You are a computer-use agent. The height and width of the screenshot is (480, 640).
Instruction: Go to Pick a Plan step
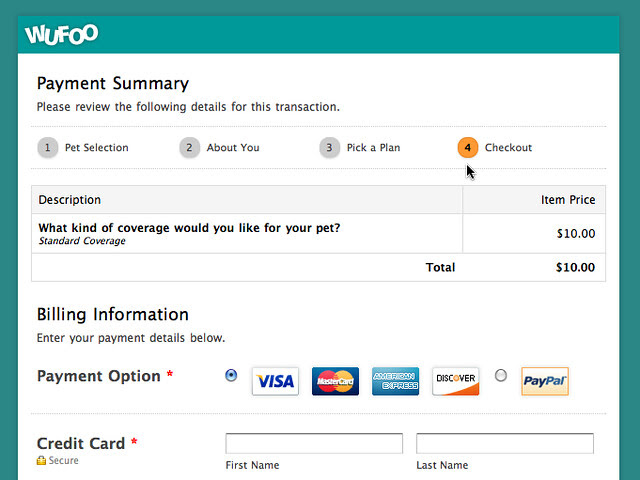(373, 147)
